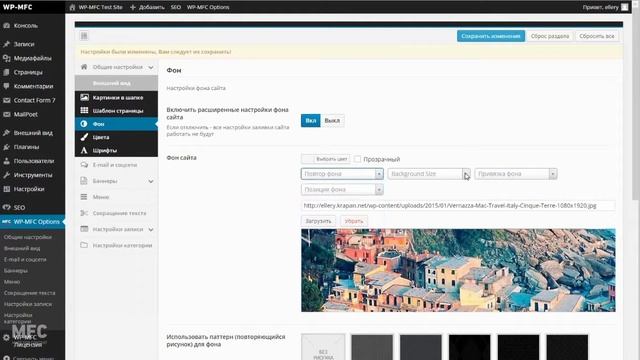Viewport: 640px width, 360px height.
Task: Click the Настройки sliders icon
Action: point(7,189)
